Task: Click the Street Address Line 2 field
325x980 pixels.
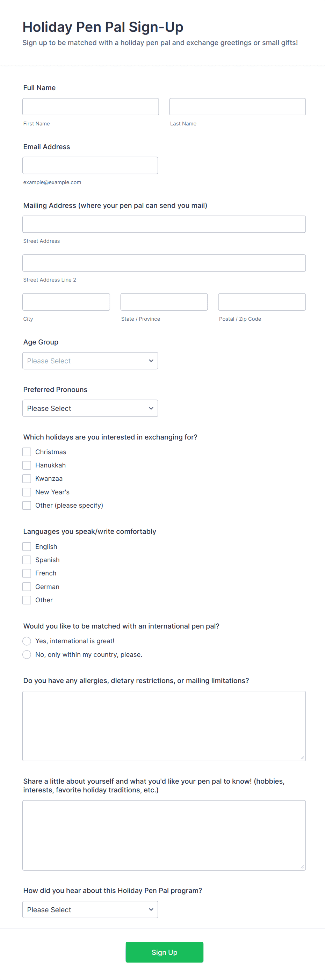Action: [164, 263]
